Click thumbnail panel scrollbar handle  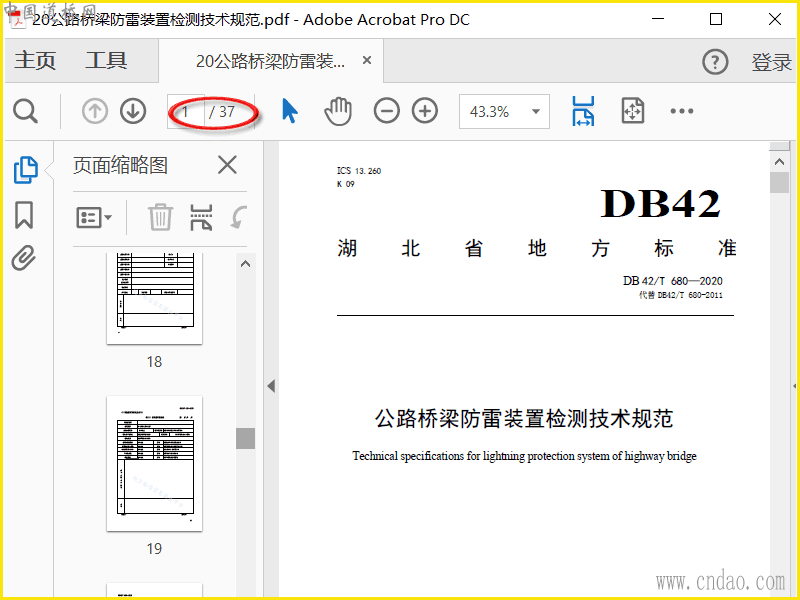(x=245, y=438)
